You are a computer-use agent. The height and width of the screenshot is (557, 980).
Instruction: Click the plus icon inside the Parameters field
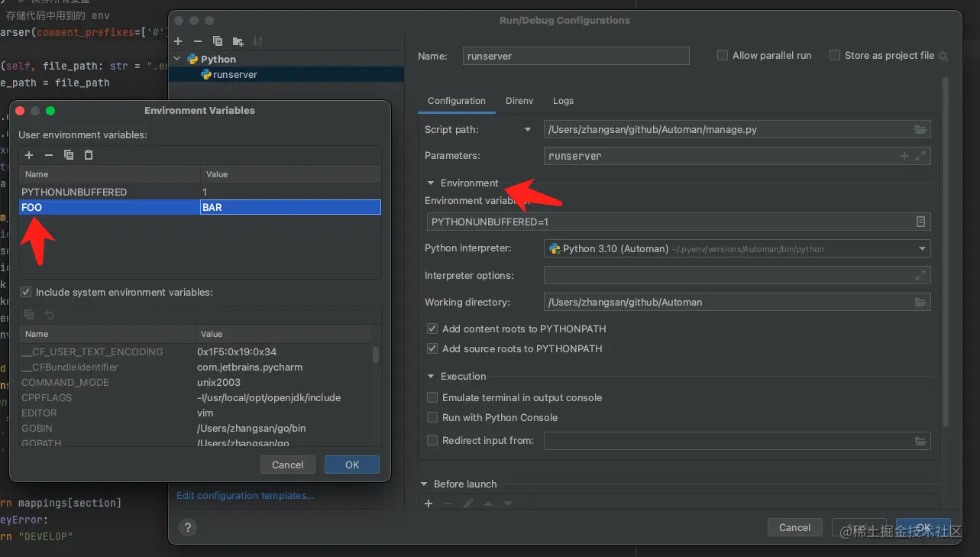[x=904, y=156]
